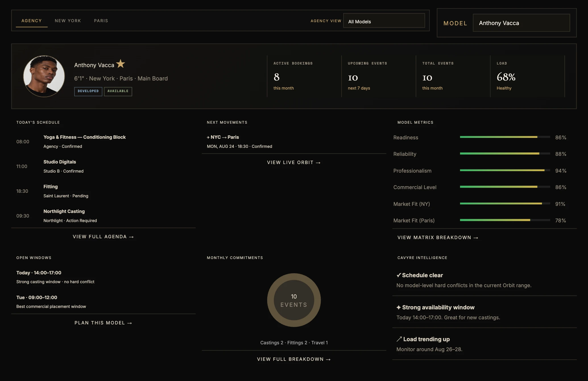The image size is (588, 381).
Task: Click the NYC → Paris movement row
Action: [294, 142]
